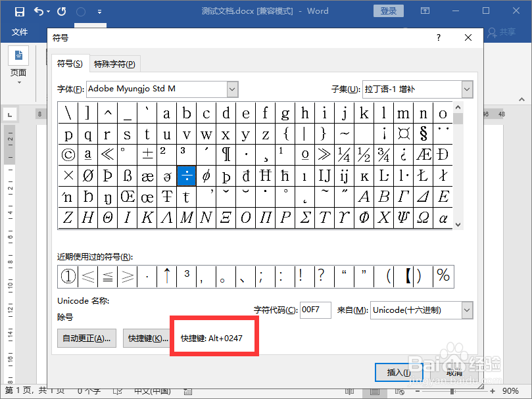Select Print Layout view in the status bar
532x399 pixels.
tap(374, 392)
